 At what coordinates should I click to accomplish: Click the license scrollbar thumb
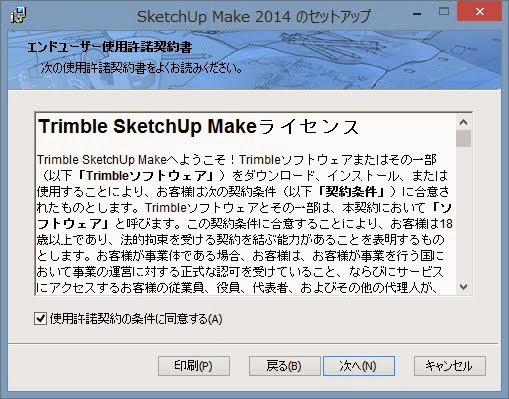pyautogui.click(x=463, y=138)
